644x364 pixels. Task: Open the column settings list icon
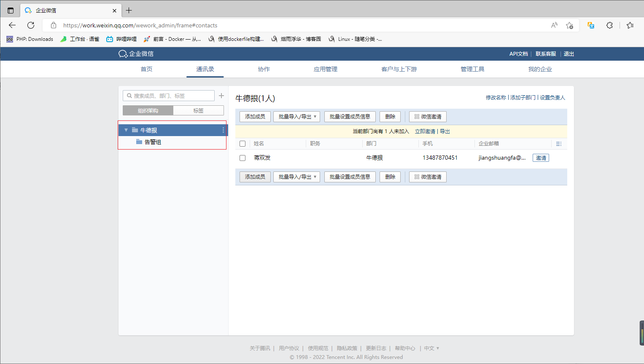pyautogui.click(x=559, y=144)
